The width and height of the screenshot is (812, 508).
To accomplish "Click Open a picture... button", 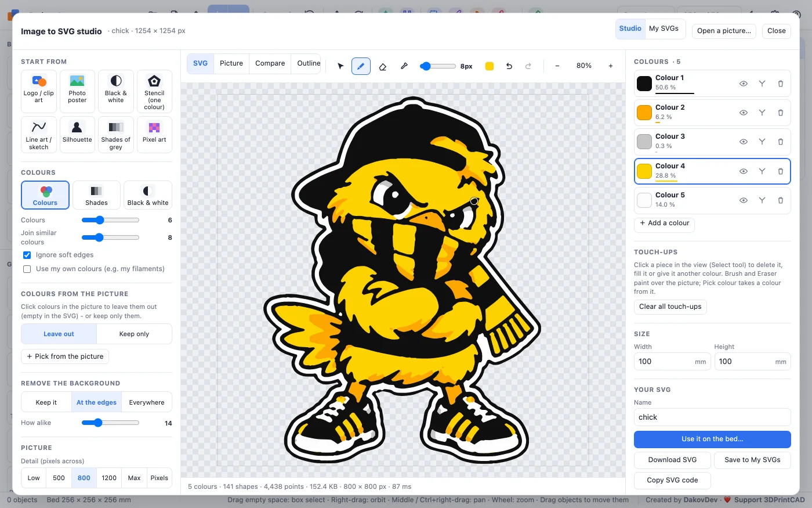I will tap(724, 31).
